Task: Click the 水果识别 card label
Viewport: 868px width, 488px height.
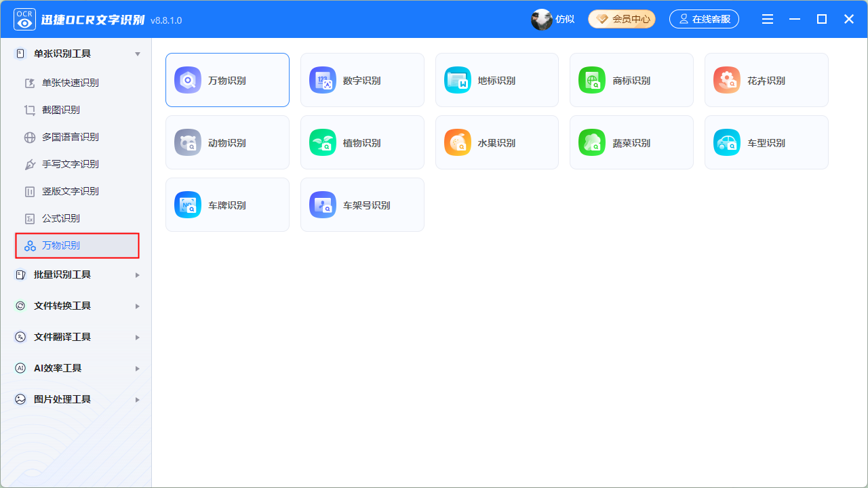Action: pyautogui.click(x=496, y=143)
